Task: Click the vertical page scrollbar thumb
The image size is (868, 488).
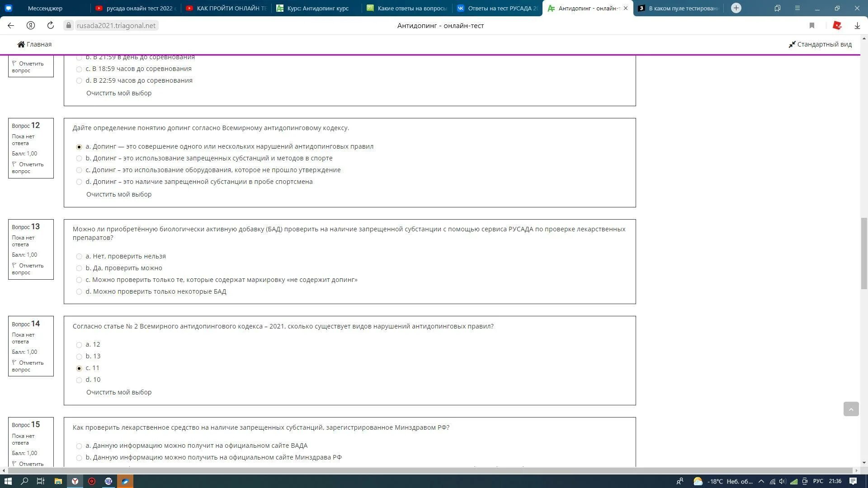Action: click(x=864, y=253)
